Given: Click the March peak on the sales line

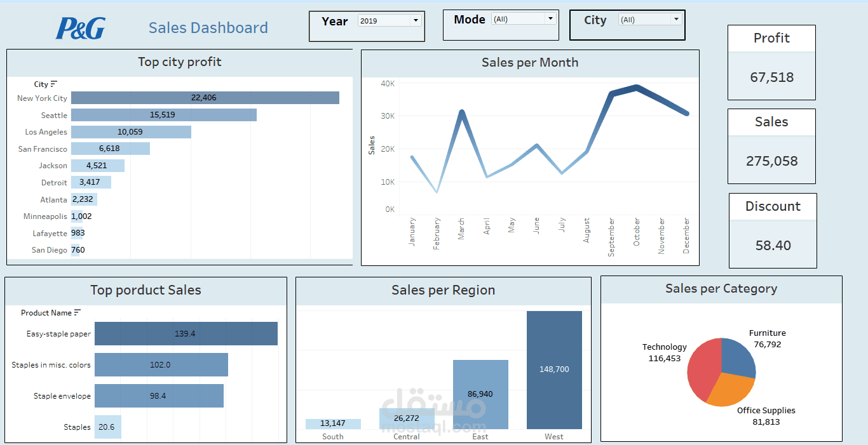Looking at the screenshot, I should (462, 112).
